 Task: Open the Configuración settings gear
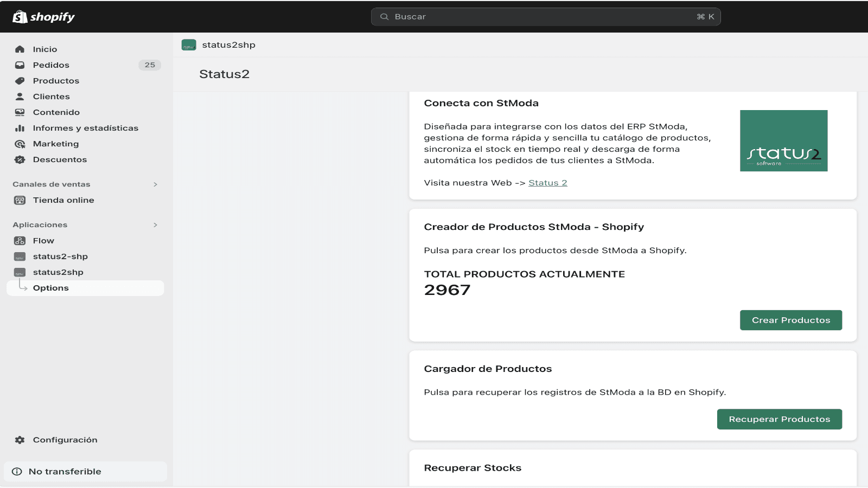(x=20, y=440)
